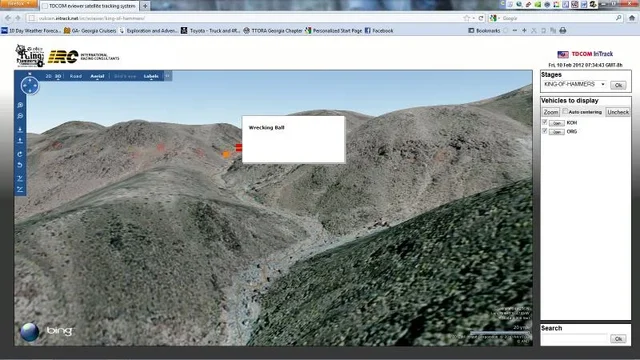Toggle the KOH vehicle checkbox

pos(544,122)
